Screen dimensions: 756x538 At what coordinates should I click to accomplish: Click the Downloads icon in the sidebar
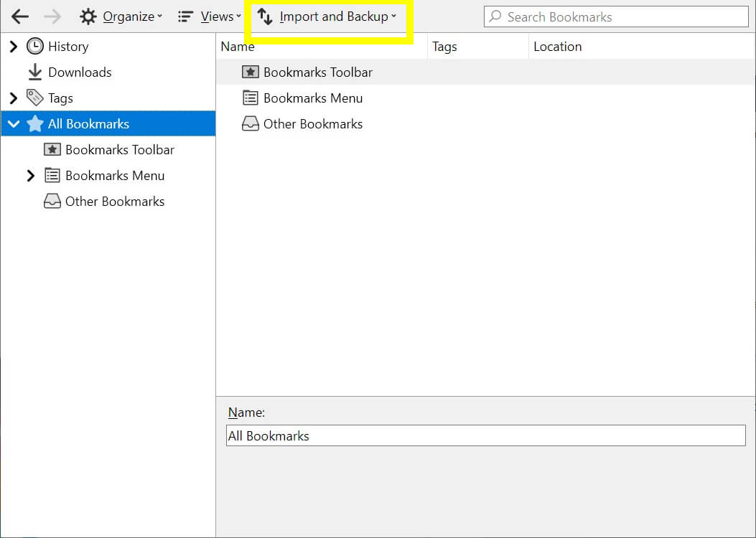point(34,72)
